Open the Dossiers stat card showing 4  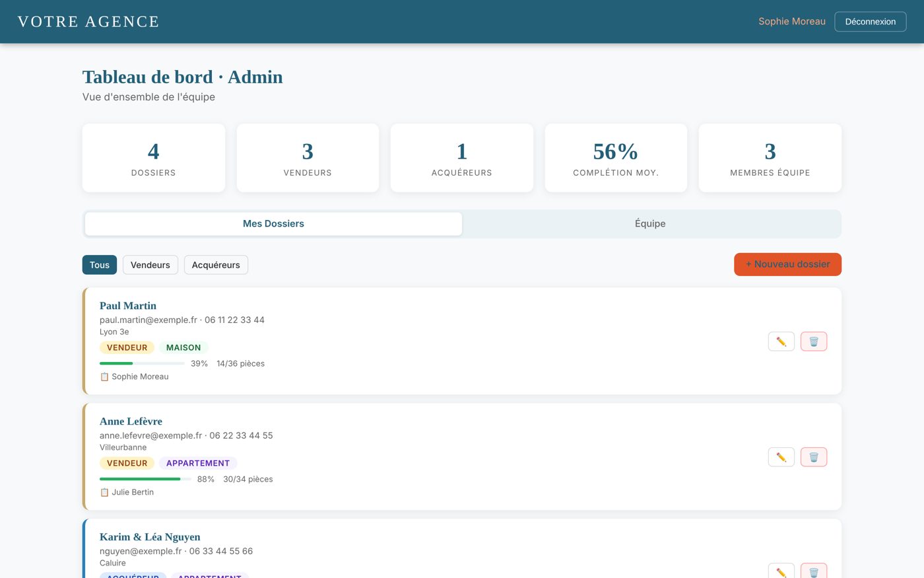154,158
